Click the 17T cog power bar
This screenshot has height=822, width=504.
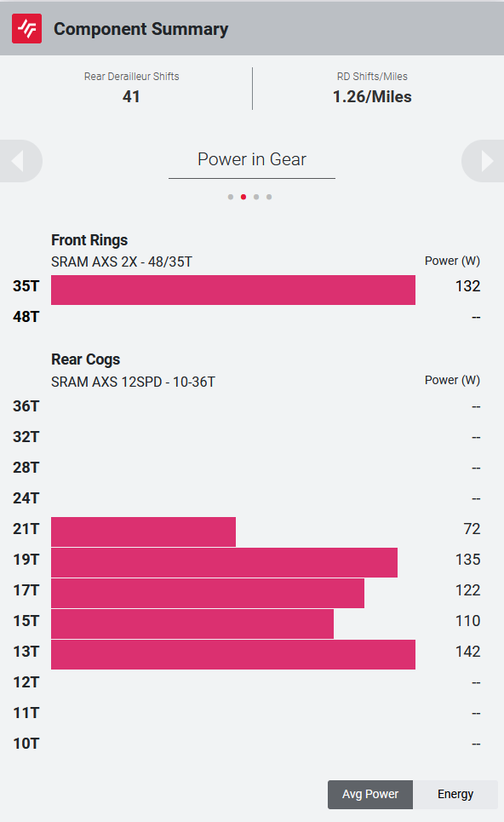click(x=208, y=593)
